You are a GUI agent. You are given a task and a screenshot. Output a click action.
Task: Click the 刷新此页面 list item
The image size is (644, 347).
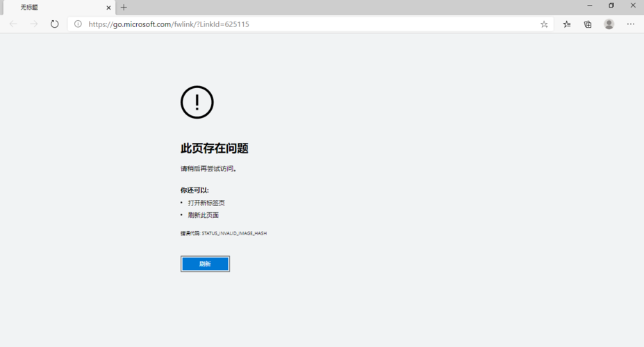pos(204,215)
